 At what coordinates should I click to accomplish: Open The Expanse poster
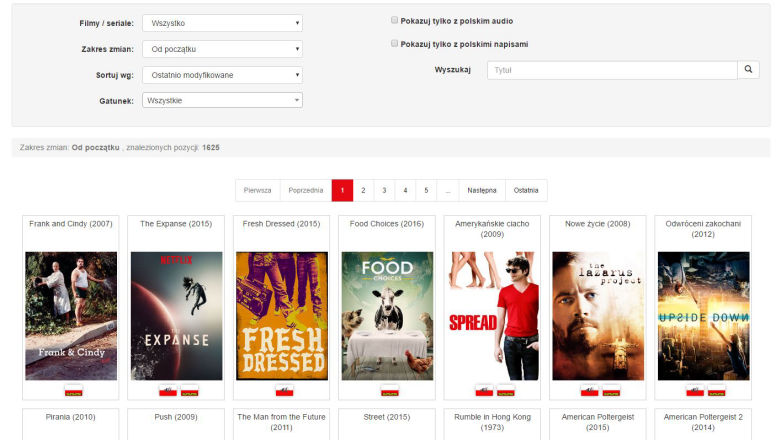click(x=176, y=316)
